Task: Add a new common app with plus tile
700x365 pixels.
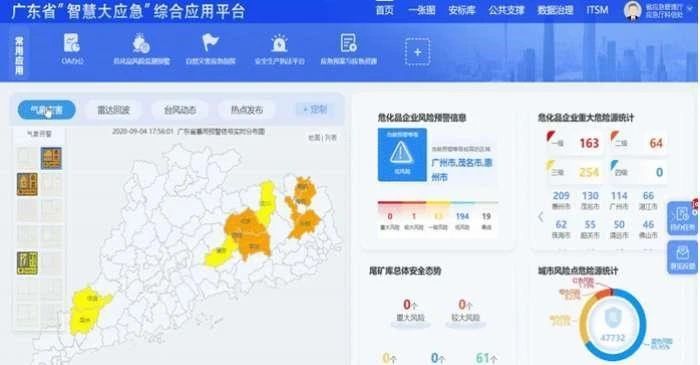Action: [417, 52]
